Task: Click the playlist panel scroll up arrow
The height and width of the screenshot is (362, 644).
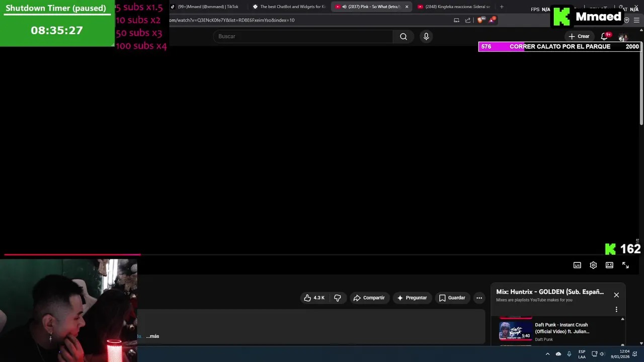Action: tap(622, 319)
